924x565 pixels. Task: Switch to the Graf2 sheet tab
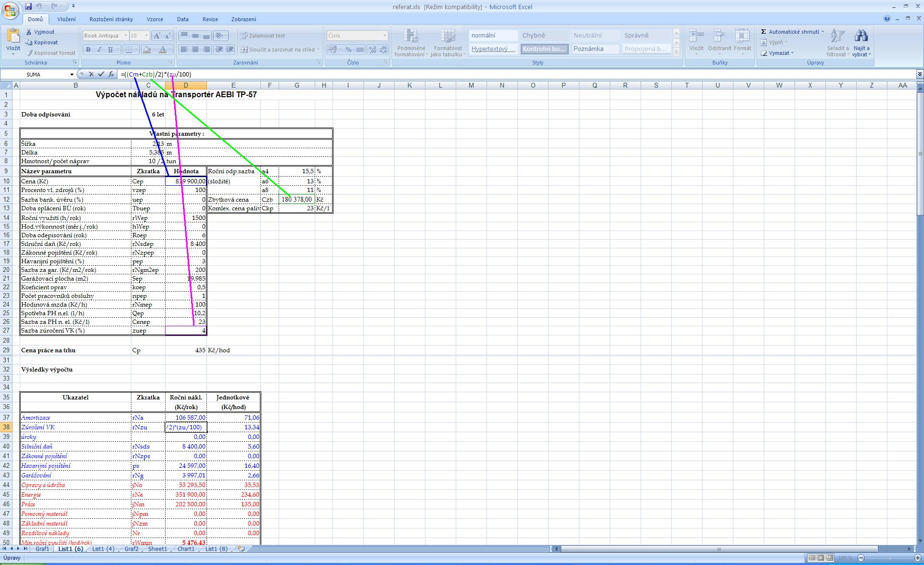coord(131,549)
